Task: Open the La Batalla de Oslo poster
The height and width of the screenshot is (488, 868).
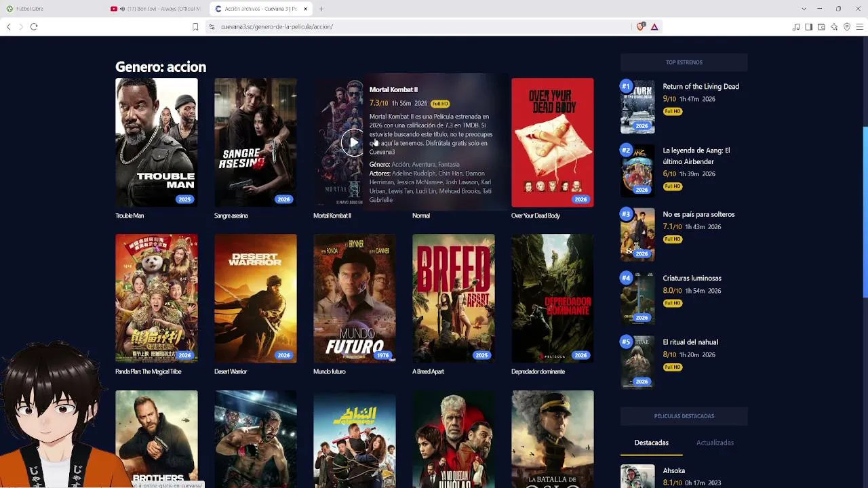Action: coord(553,439)
